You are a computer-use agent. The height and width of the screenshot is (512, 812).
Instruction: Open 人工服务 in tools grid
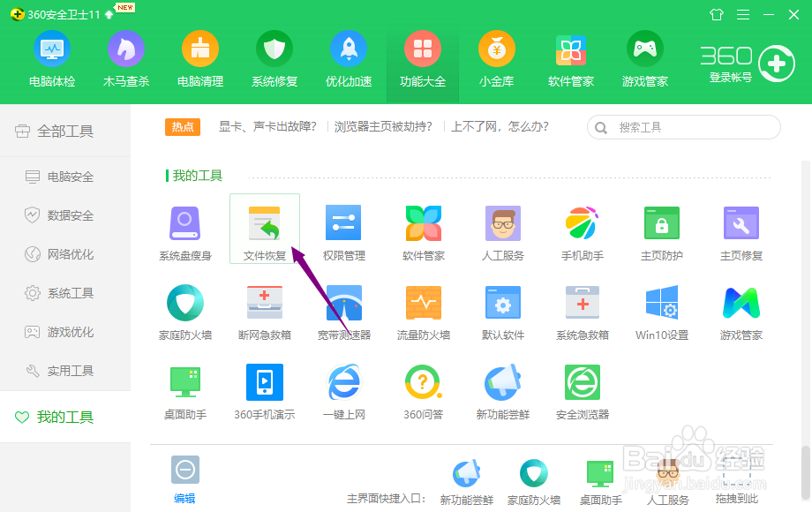coord(503,232)
